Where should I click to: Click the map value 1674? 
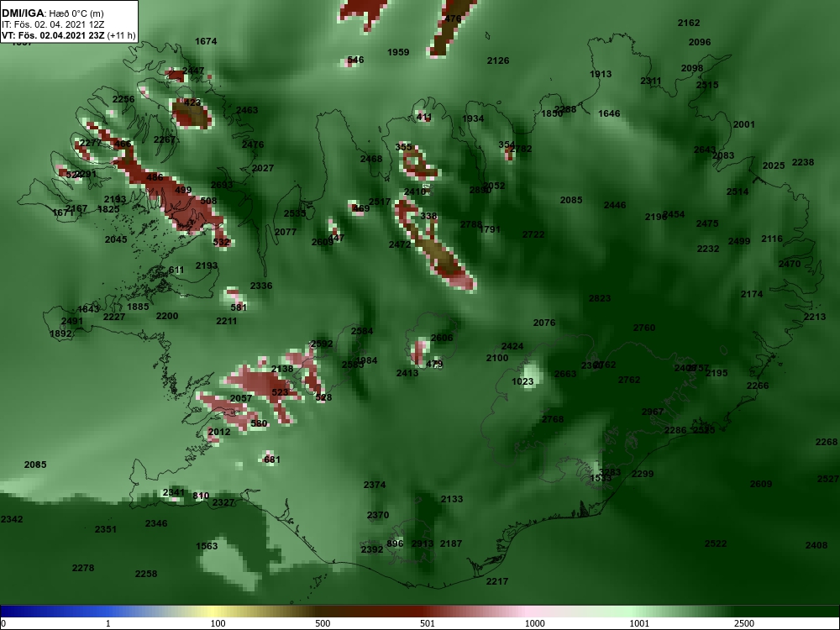point(206,41)
